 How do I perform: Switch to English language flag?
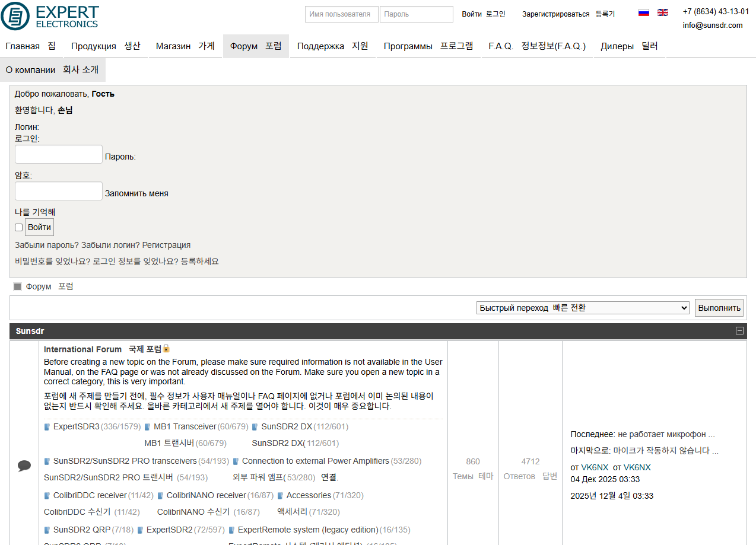(662, 12)
